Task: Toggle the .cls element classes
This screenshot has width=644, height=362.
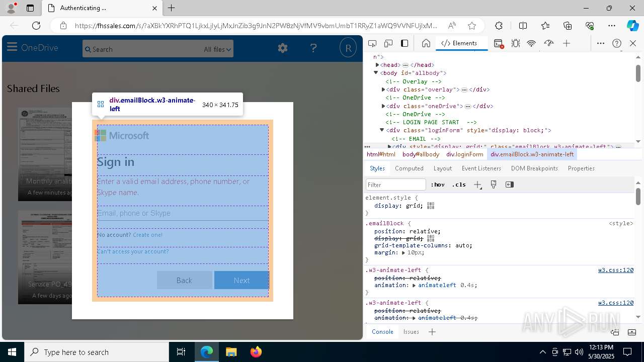Action: (459, 185)
